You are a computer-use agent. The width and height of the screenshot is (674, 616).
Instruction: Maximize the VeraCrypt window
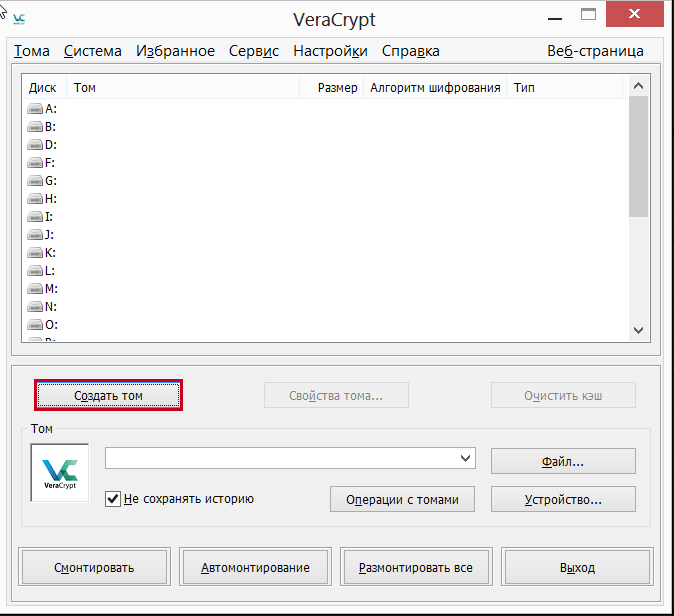(588, 15)
